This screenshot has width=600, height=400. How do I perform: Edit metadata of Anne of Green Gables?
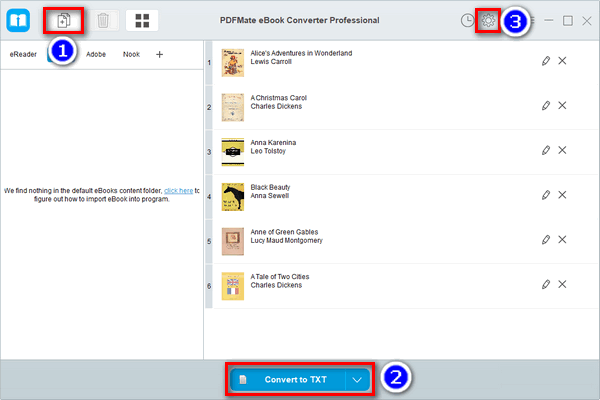[546, 240]
